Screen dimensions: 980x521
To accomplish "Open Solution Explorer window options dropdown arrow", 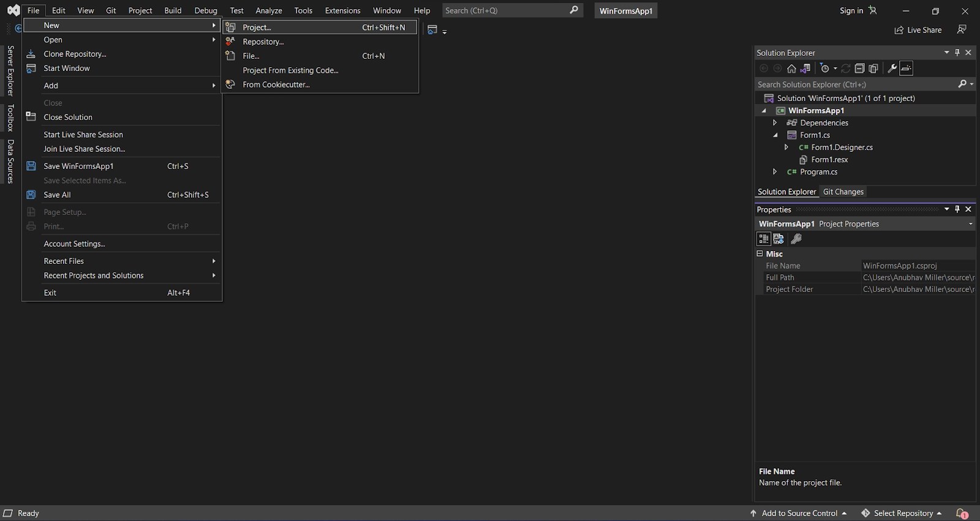I will coord(947,53).
